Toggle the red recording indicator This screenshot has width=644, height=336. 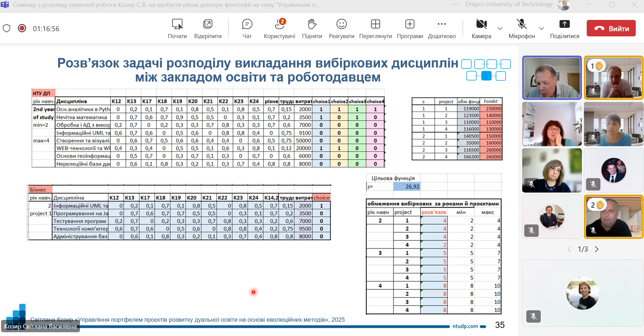(x=22, y=28)
